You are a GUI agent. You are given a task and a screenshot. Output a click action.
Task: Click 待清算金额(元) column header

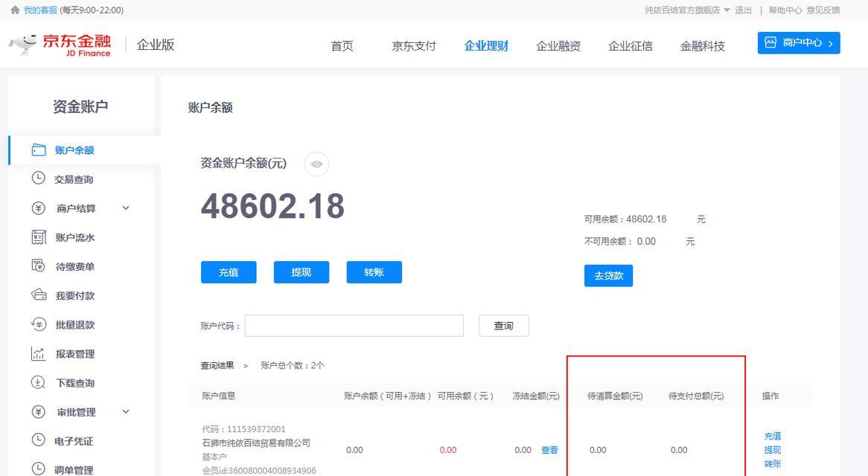(615, 396)
